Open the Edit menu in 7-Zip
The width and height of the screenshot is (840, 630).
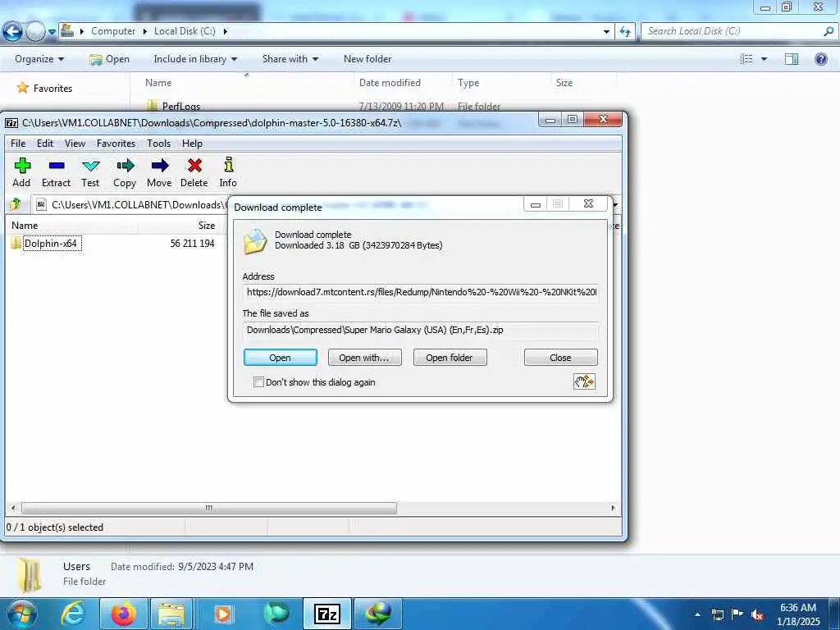coord(45,143)
